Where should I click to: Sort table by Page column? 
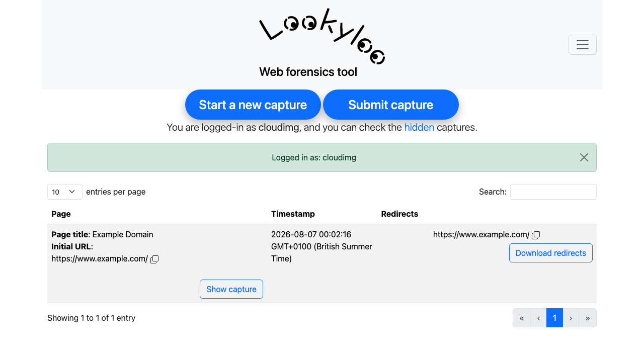pos(61,214)
